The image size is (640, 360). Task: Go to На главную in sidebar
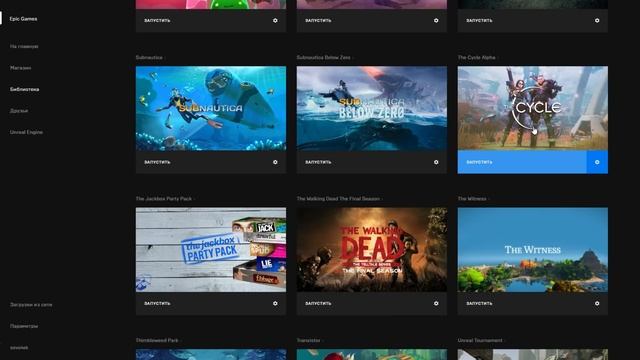pyautogui.click(x=24, y=47)
